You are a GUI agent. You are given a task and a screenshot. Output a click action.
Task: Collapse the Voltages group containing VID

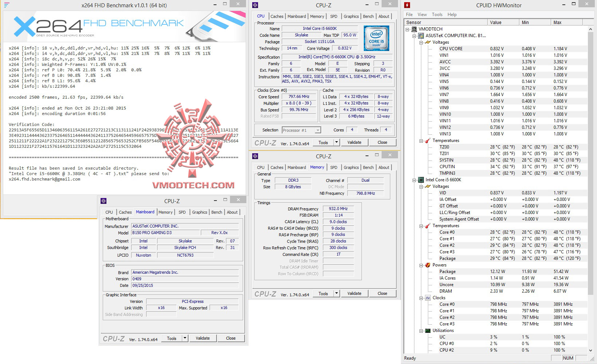click(421, 187)
